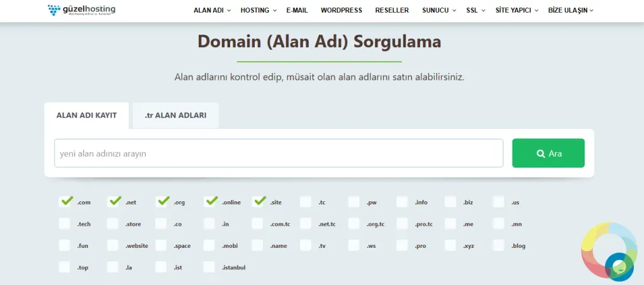Check the .pro extension checkbox
This screenshot has height=285, width=644.
pos(402,245)
